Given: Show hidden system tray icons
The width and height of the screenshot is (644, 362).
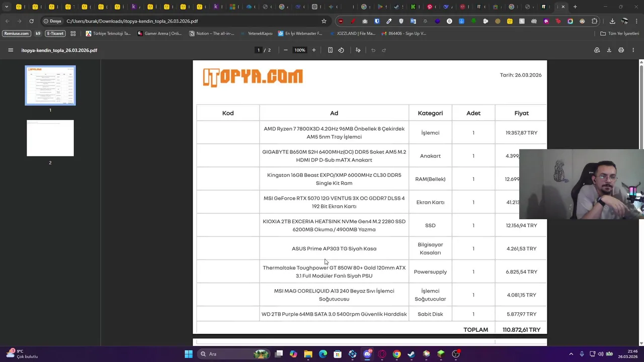Looking at the screenshot, I should click(571, 354).
